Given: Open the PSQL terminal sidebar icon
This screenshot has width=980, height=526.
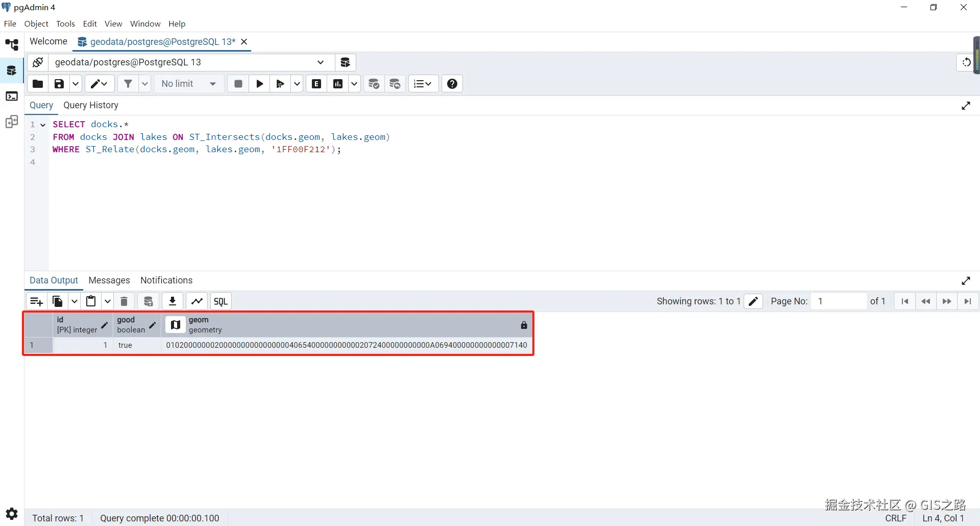Looking at the screenshot, I should point(12,96).
